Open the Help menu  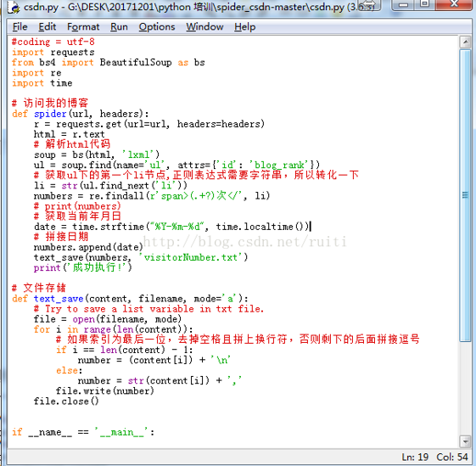coord(244,26)
